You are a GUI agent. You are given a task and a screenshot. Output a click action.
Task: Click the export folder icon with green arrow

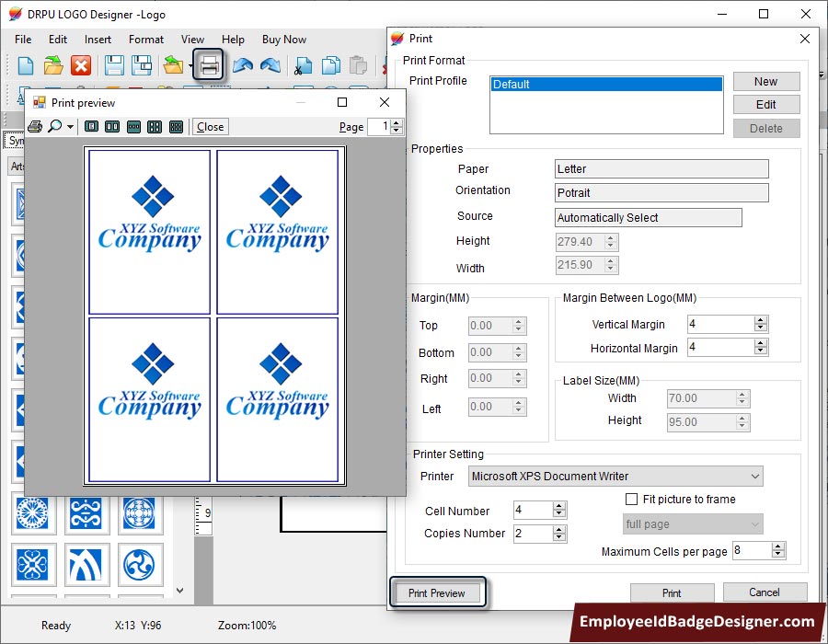click(x=173, y=65)
